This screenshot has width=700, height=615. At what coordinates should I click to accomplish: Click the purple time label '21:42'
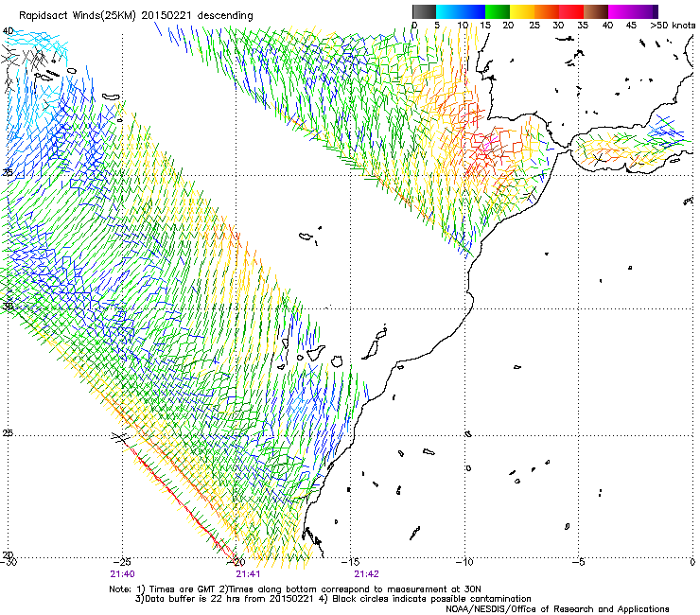pos(366,574)
